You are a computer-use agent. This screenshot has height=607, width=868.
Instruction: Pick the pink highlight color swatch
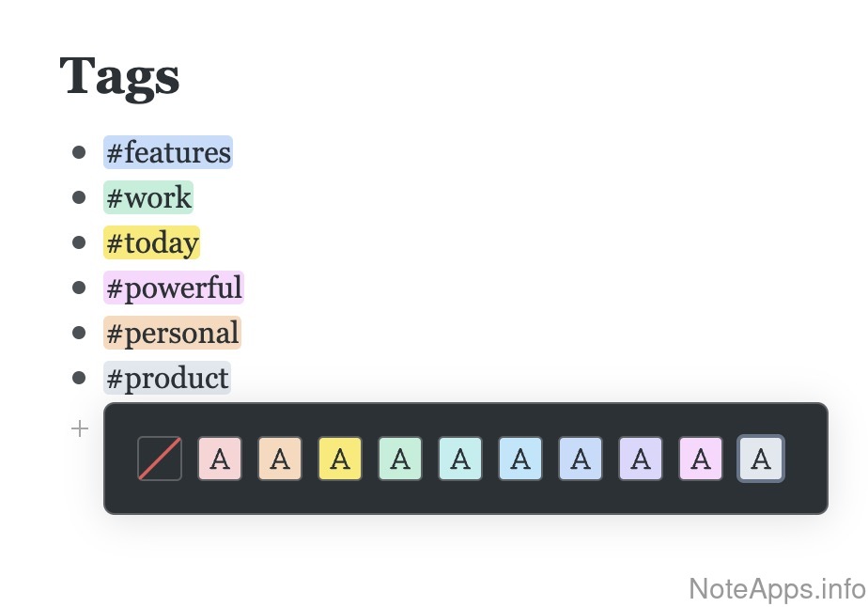[x=220, y=459]
